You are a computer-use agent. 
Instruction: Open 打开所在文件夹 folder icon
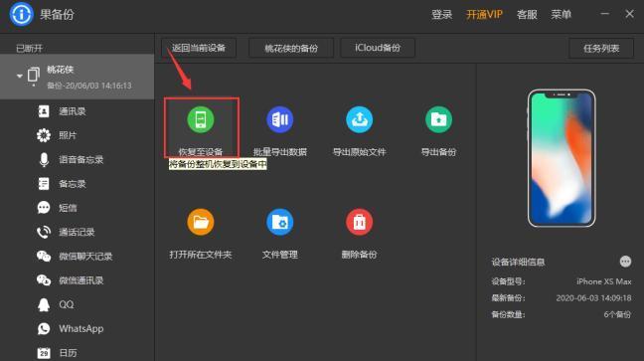[x=201, y=222]
